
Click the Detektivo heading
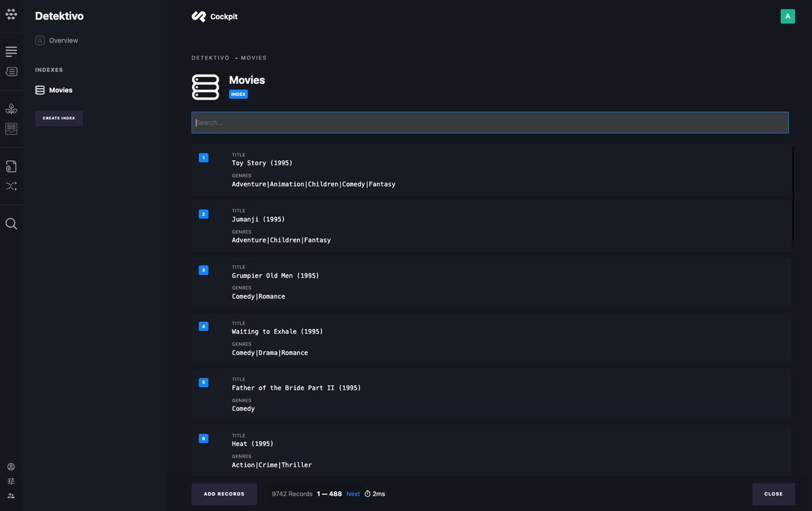coord(60,16)
